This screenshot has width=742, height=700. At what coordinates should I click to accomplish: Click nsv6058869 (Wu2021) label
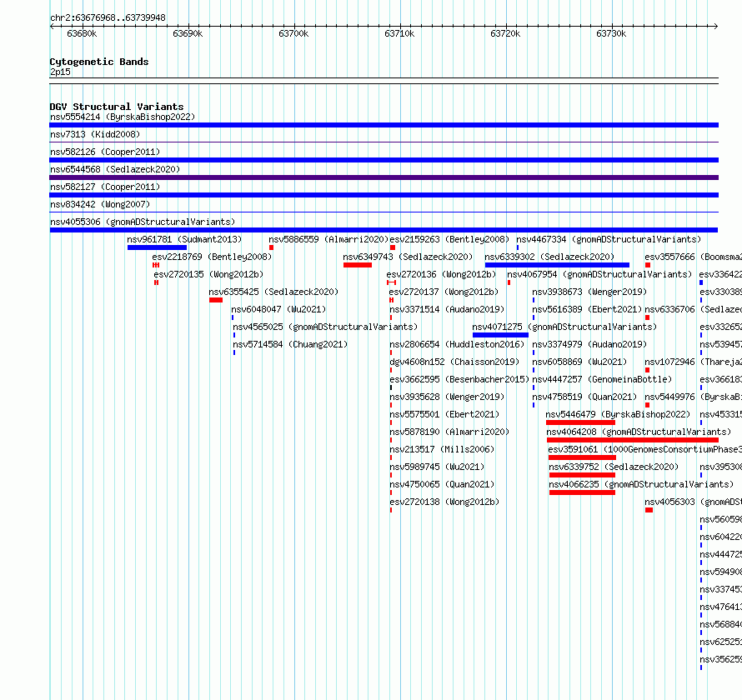tap(579, 362)
